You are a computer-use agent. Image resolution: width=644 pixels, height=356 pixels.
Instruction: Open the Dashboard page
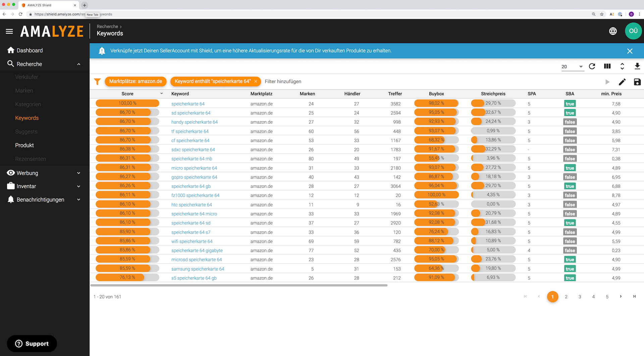pyautogui.click(x=30, y=50)
